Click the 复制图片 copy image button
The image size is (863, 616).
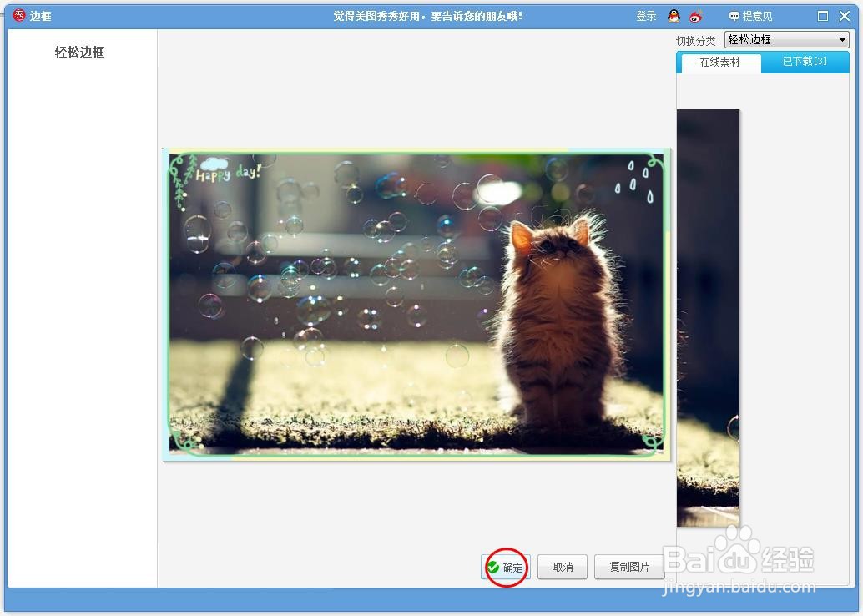tap(629, 567)
